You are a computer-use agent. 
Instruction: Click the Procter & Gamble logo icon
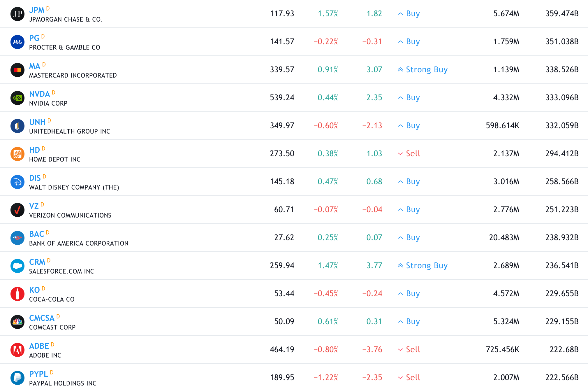pyautogui.click(x=17, y=42)
